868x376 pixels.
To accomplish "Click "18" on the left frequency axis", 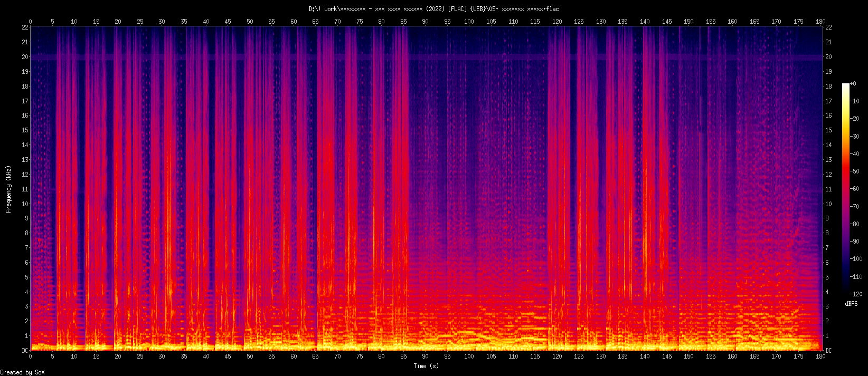I will [x=25, y=86].
